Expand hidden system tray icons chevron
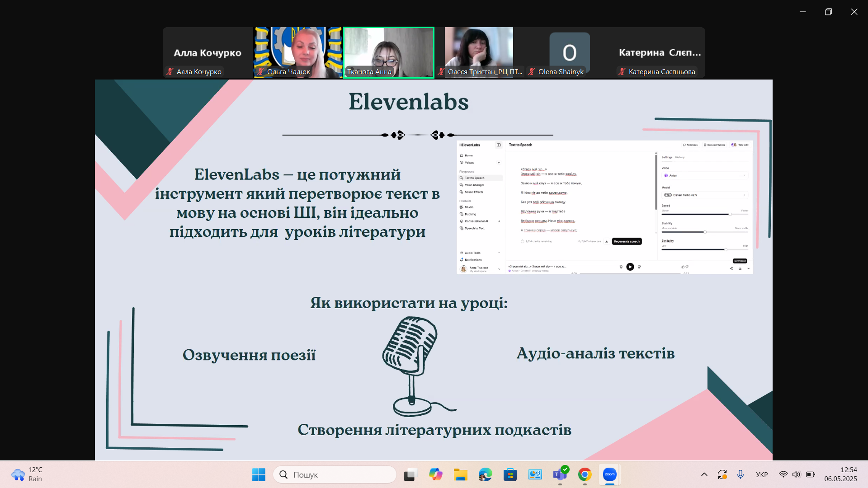This screenshot has height=488, width=868. pyautogui.click(x=704, y=474)
